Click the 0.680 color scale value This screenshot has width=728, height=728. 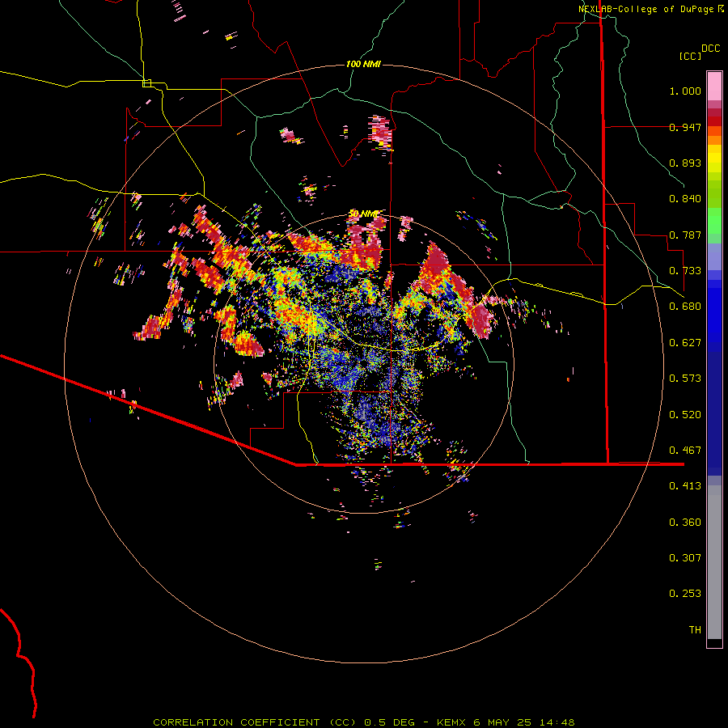coord(685,307)
